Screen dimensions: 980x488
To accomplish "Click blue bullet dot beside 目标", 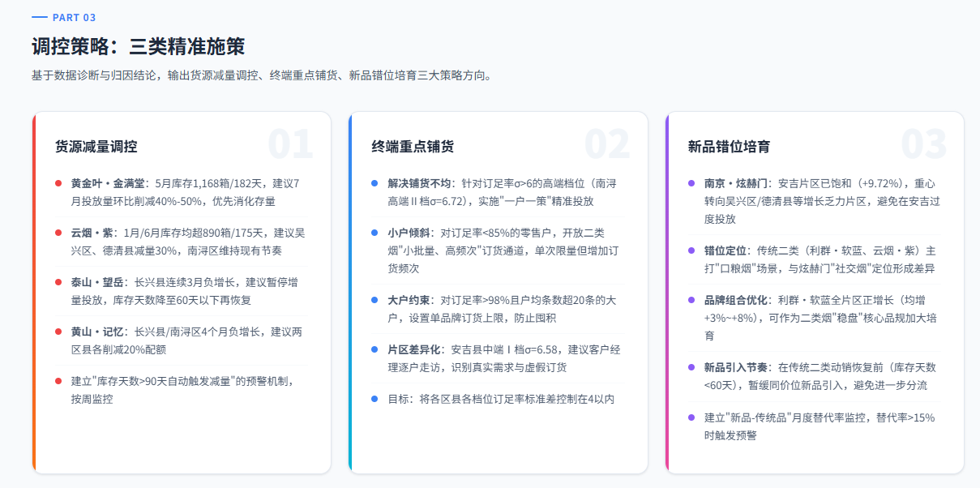I will [374, 399].
